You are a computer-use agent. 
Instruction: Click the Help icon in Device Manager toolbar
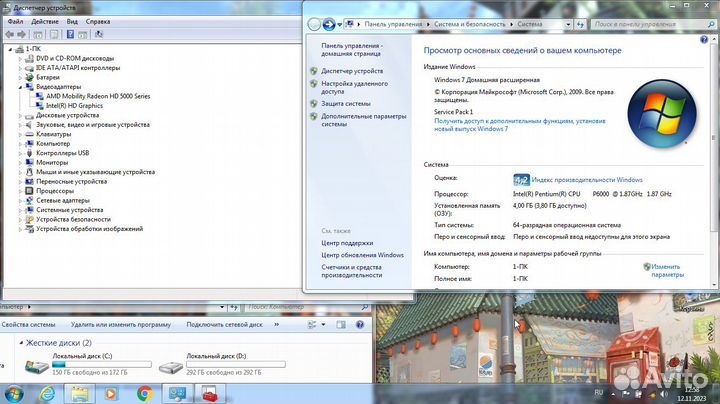coord(70,34)
